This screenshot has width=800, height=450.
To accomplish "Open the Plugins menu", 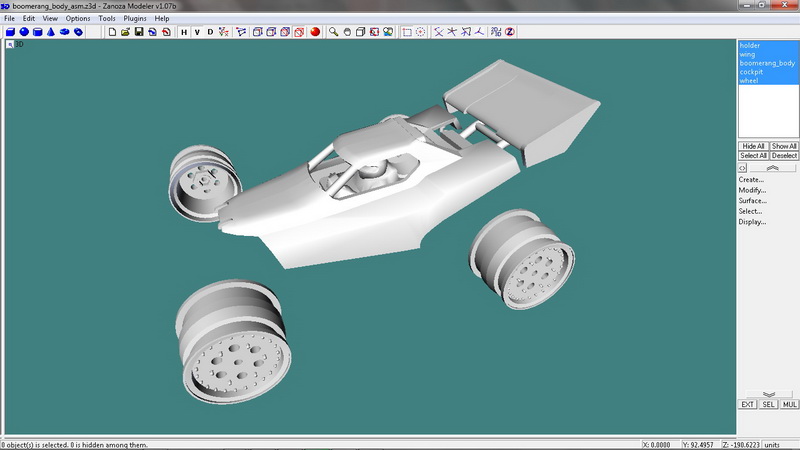I will [x=135, y=18].
